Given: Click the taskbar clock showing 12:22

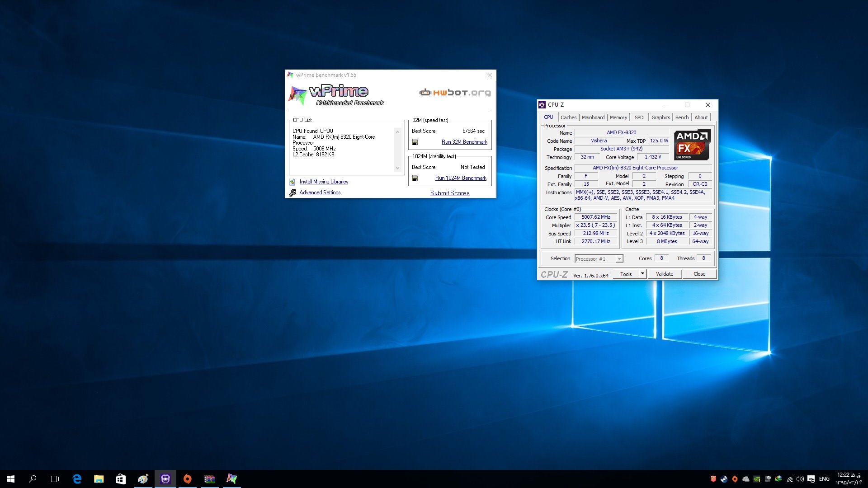Looking at the screenshot, I should click(849, 479).
